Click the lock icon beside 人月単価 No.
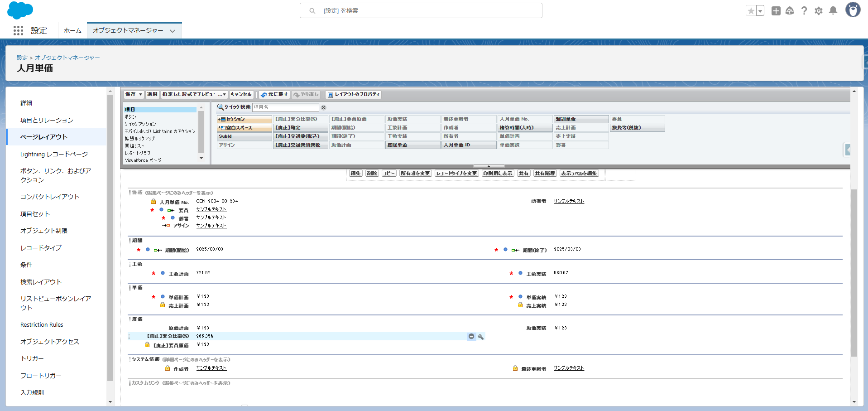Image resolution: width=868 pixels, height=411 pixels. (153, 202)
